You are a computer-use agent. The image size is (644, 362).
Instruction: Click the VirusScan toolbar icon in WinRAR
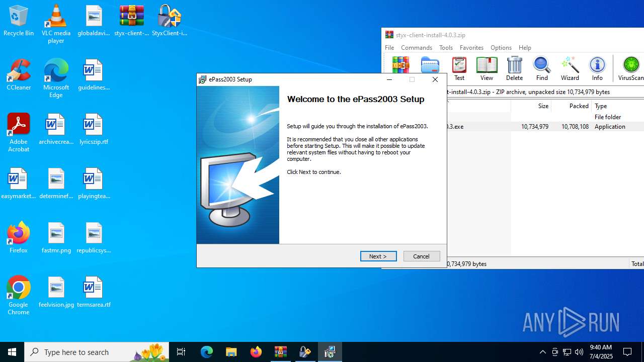tap(630, 68)
